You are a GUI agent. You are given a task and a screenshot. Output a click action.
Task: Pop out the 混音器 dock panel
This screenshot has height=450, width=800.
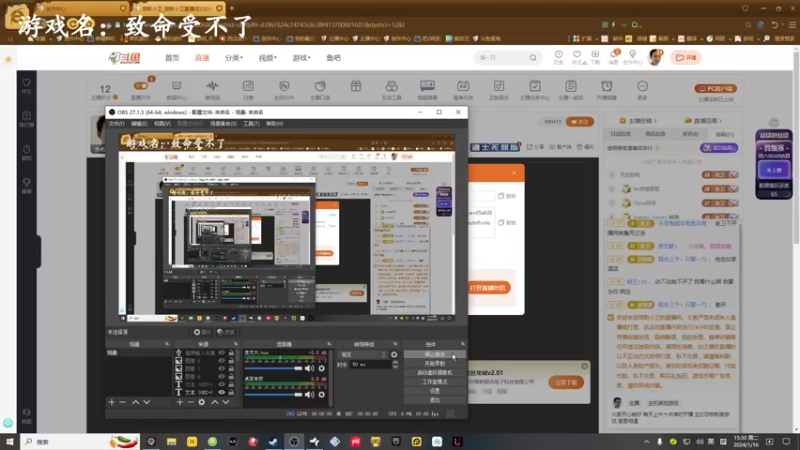329,344
